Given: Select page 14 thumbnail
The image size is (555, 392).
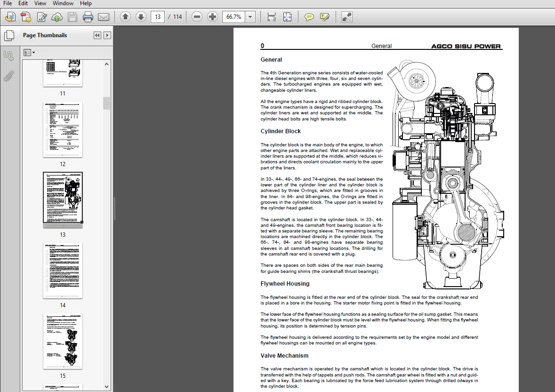Looking at the screenshot, I should pos(63,271).
